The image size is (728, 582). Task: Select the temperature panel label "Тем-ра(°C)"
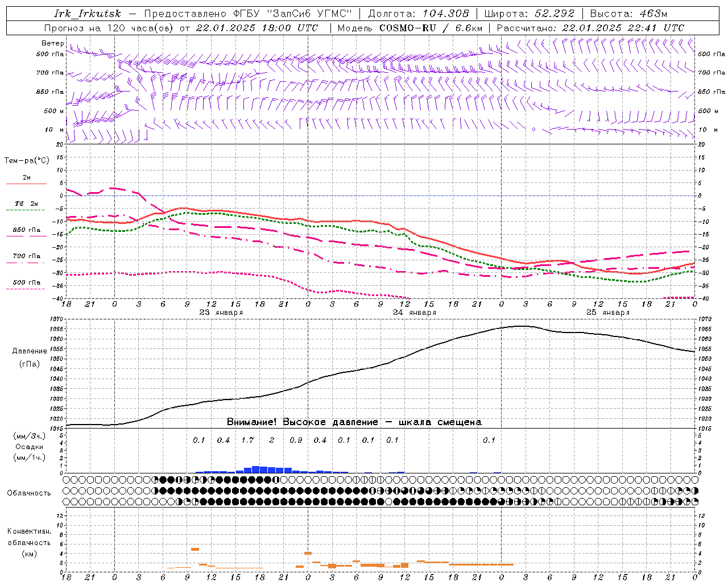pos(27,161)
